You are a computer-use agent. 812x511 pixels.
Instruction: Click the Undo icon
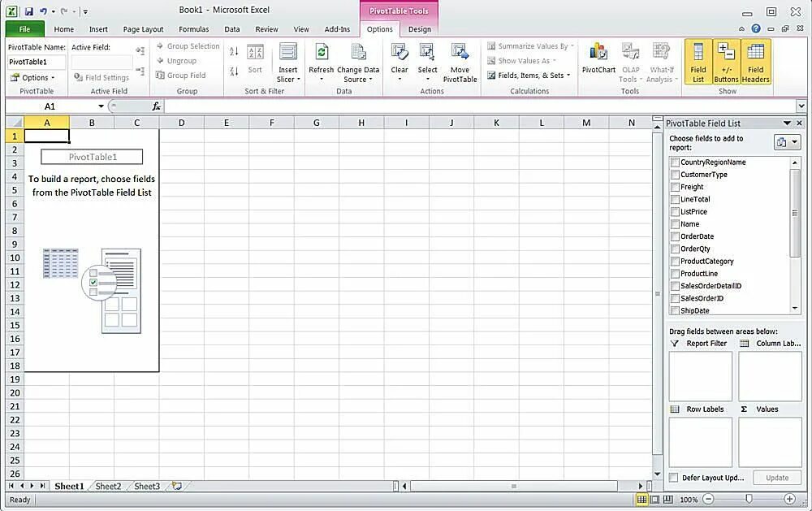tap(44, 11)
